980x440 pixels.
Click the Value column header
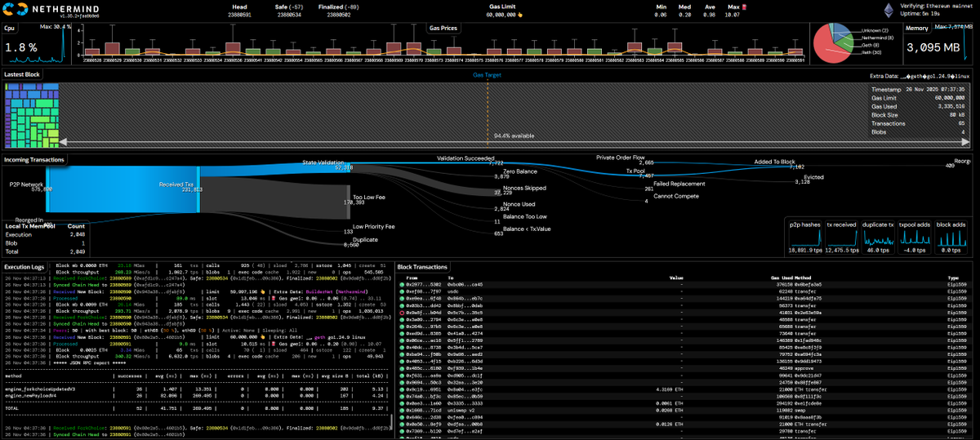click(x=676, y=278)
